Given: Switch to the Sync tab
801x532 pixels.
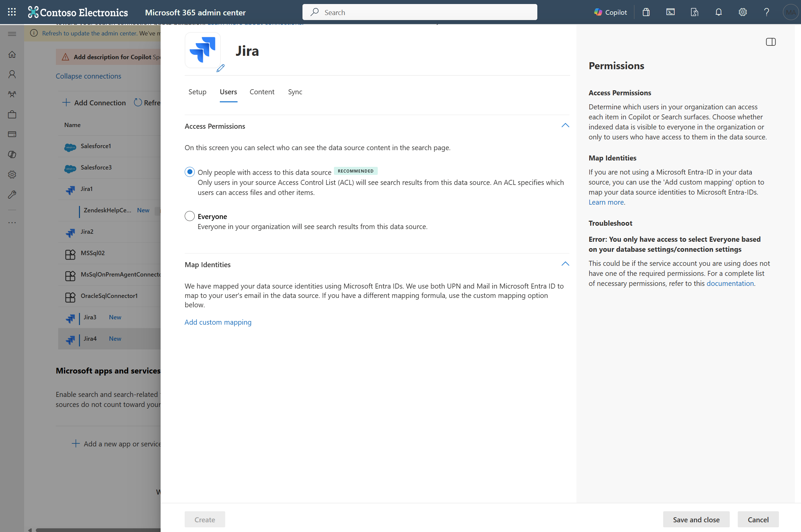Looking at the screenshot, I should tap(295, 92).
